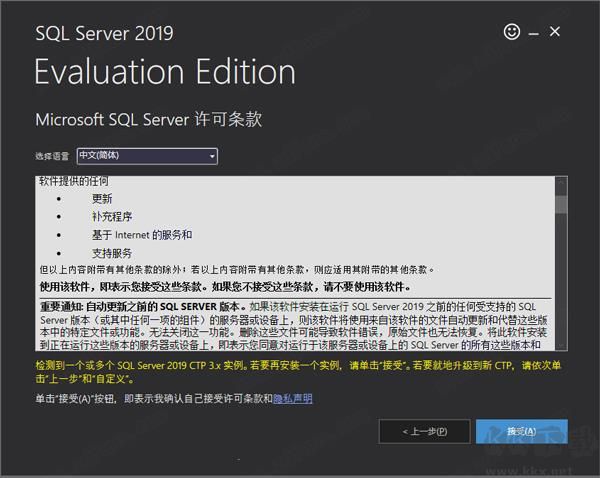Open the 隐私声明 privacy statement link
Viewport: 600px width, 478px height.
293,399
